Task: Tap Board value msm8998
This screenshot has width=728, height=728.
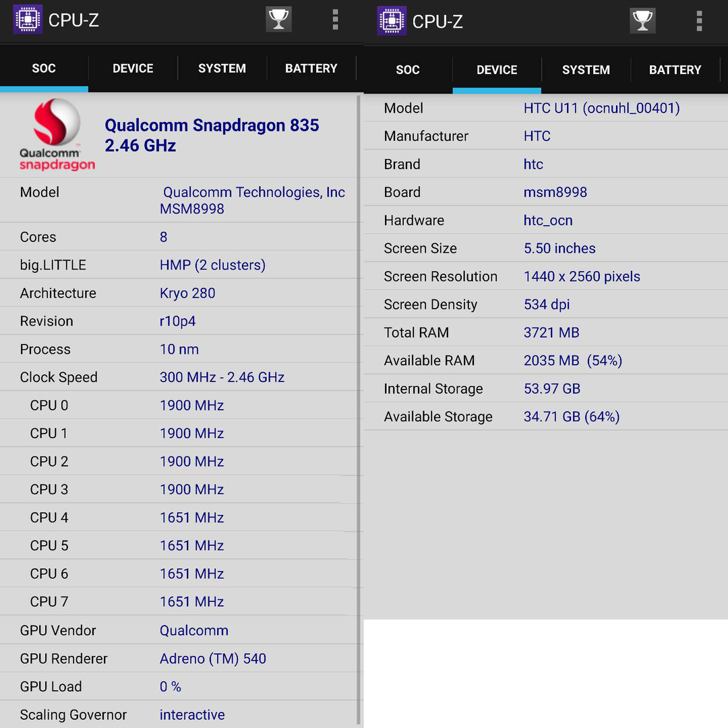Action: pyautogui.click(x=555, y=192)
